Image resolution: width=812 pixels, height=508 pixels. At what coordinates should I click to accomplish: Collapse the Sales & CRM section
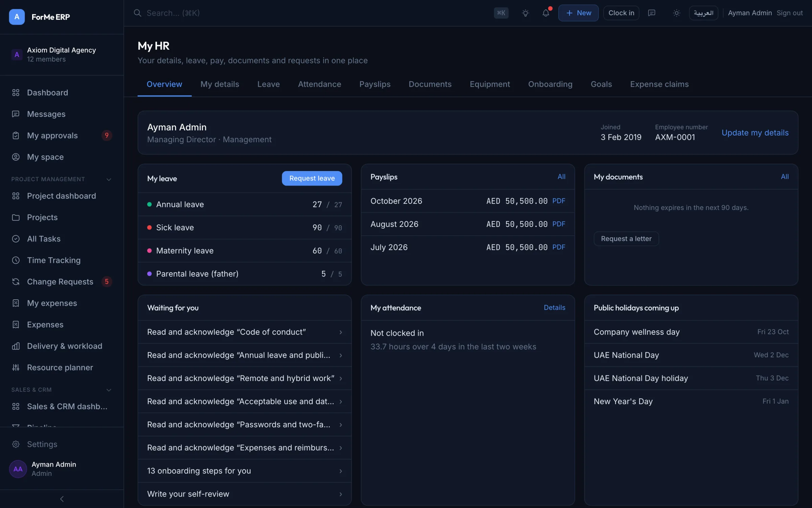pos(109,390)
